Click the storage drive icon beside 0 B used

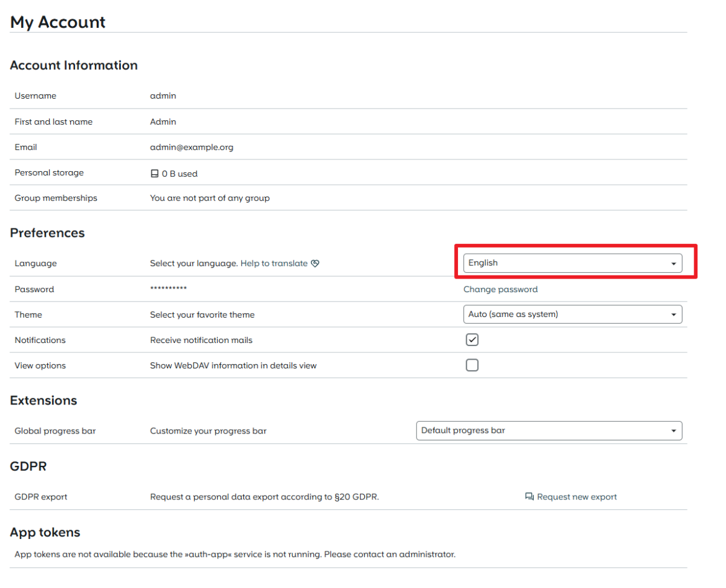[155, 174]
